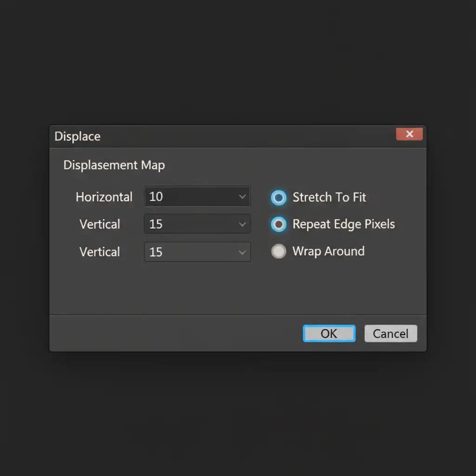The width and height of the screenshot is (476, 476).
Task: Click the Displace title bar text
Action: [x=77, y=136]
